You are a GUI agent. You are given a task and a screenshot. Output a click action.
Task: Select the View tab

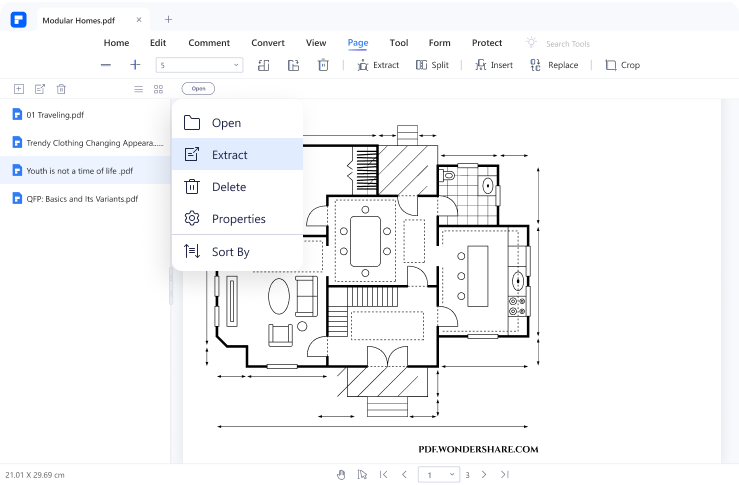tap(316, 43)
